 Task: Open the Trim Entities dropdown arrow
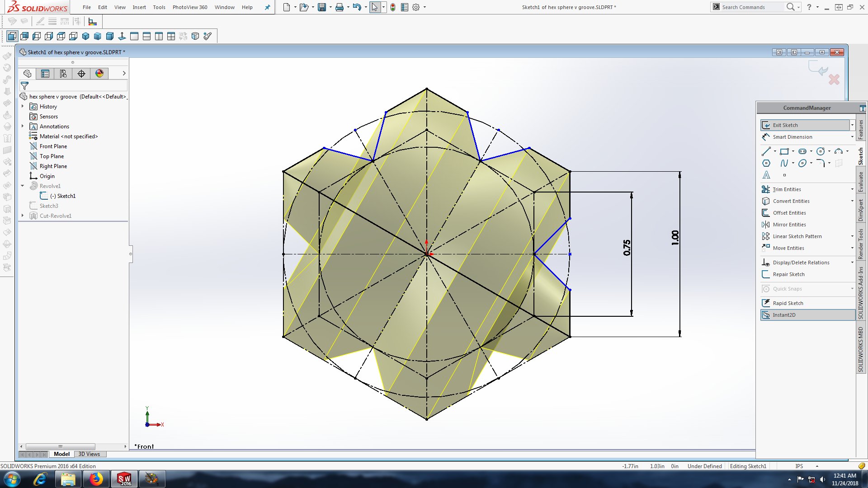click(x=852, y=189)
